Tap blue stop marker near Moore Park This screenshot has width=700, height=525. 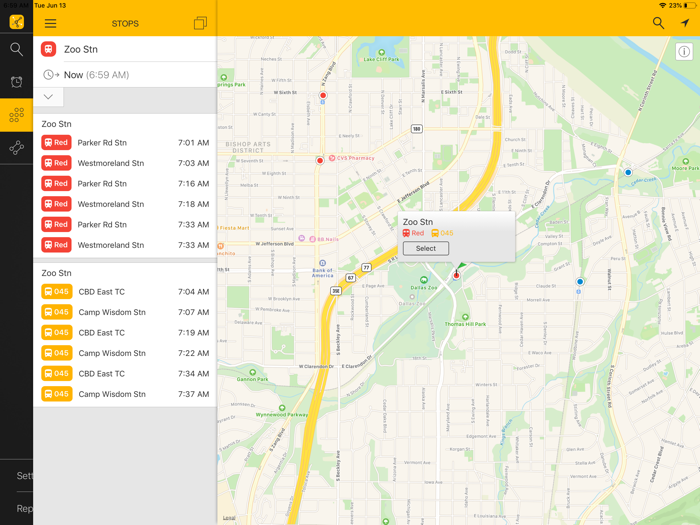tap(628, 172)
